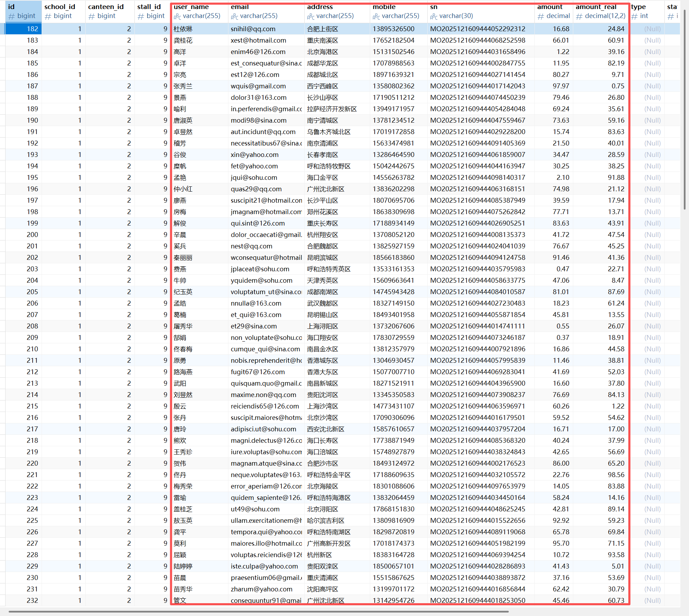689x616 pixels.
Task: Click the numeric type icon under id column
Action: 11,16
